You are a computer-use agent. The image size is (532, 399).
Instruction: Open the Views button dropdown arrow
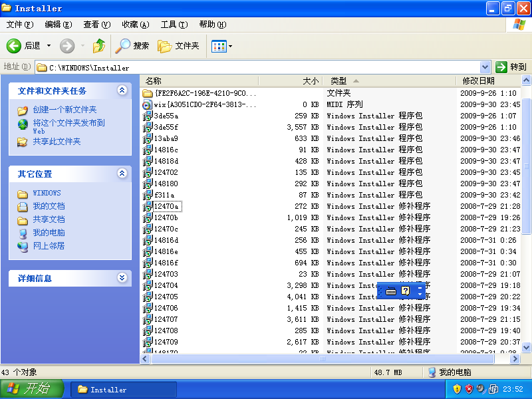click(x=230, y=46)
